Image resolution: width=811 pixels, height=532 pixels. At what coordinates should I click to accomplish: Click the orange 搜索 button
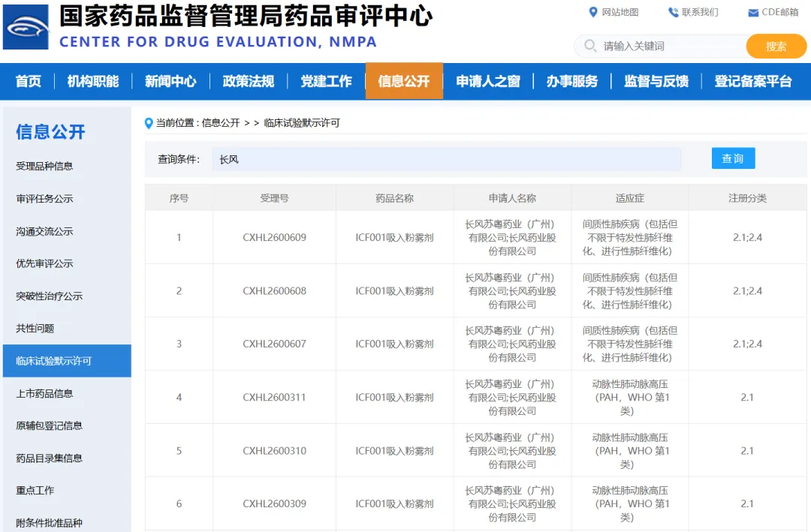pos(776,46)
